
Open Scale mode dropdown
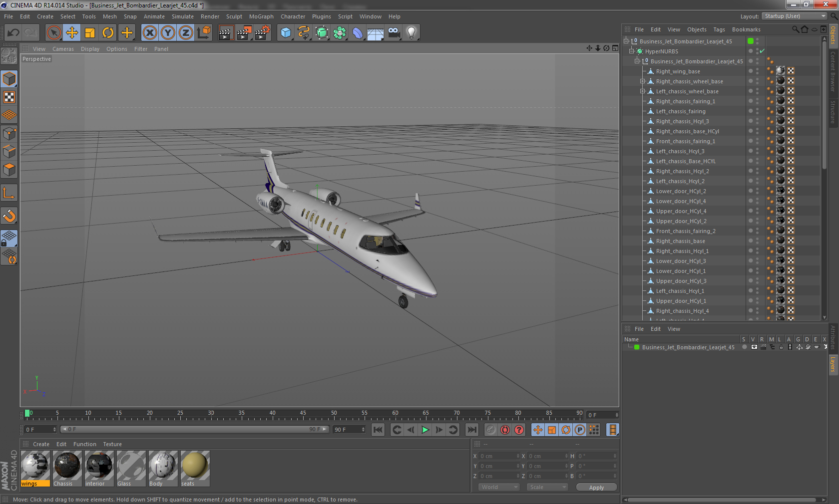pyautogui.click(x=547, y=487)
